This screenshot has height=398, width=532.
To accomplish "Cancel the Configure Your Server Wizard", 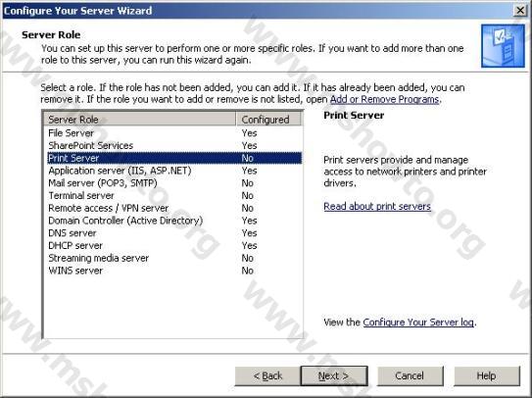I will click(410, 375).
